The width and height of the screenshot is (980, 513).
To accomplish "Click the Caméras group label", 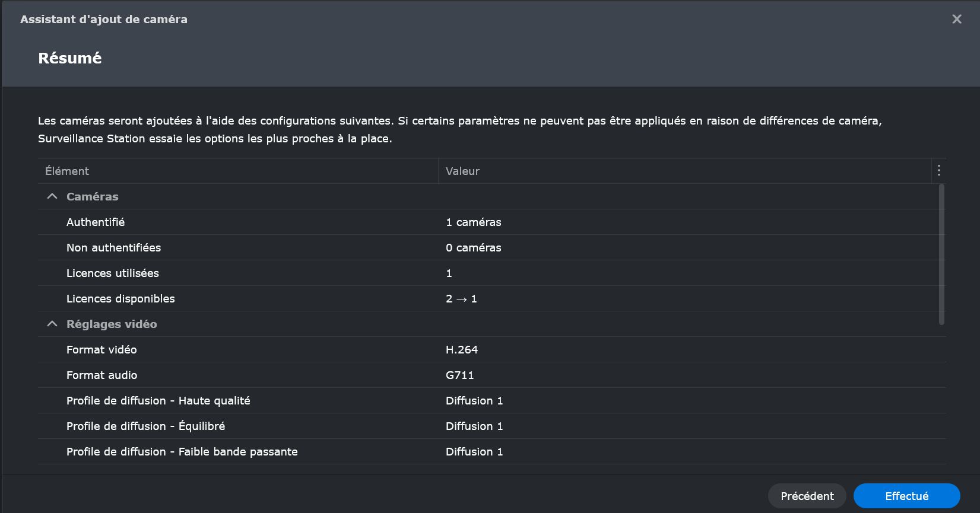I will click(x=92, y=196).
